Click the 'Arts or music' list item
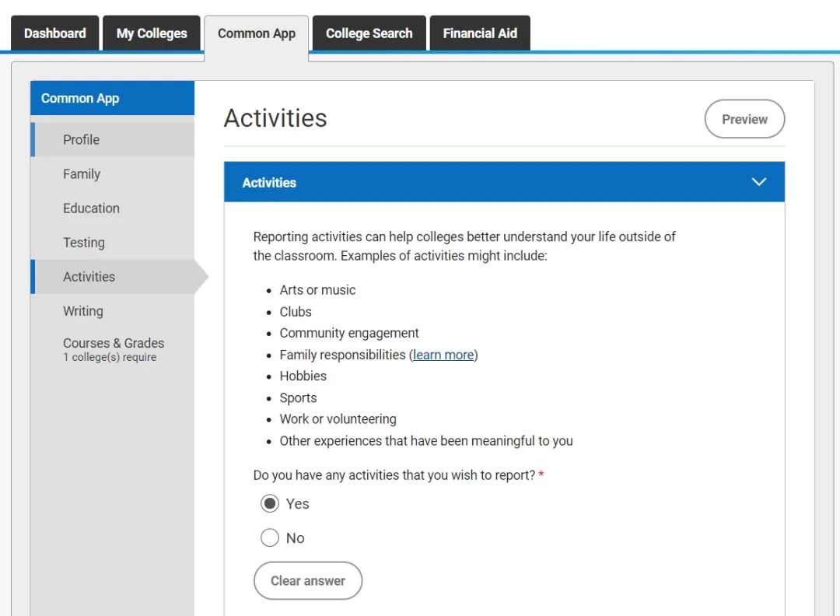The height and width of the screenshot is (616, 840). tap(317, 290)
